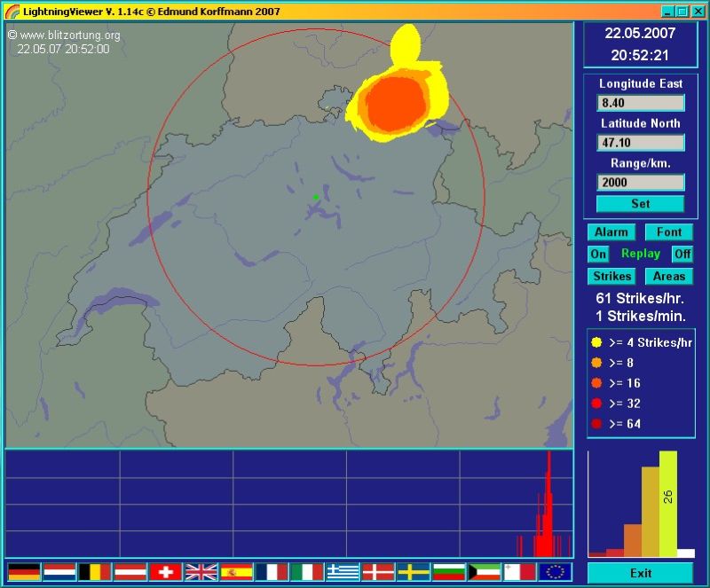
Task: Click the orange >= 16 legend dot
Action: coord(596,383)
